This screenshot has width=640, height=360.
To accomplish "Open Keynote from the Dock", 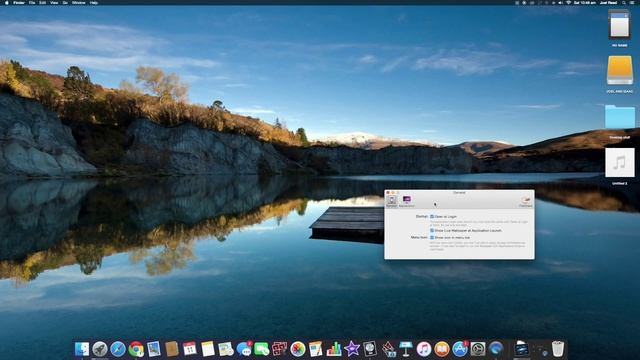I will click(406, 349).
